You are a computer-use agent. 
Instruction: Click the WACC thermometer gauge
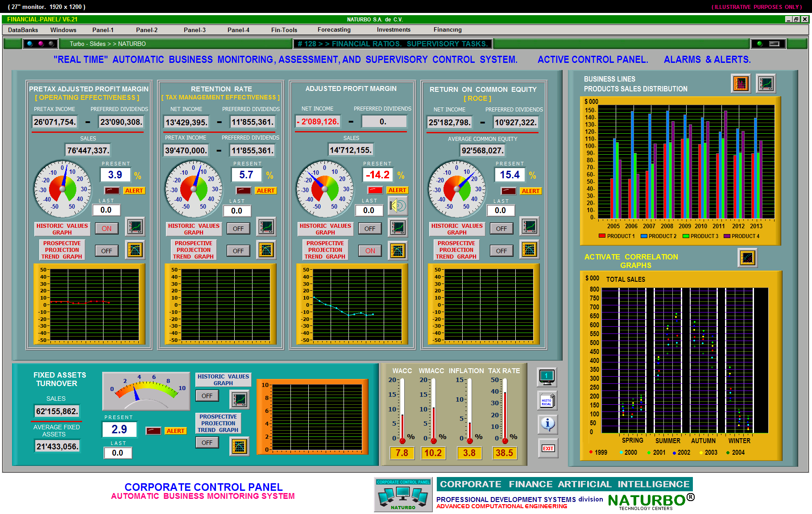402,411
